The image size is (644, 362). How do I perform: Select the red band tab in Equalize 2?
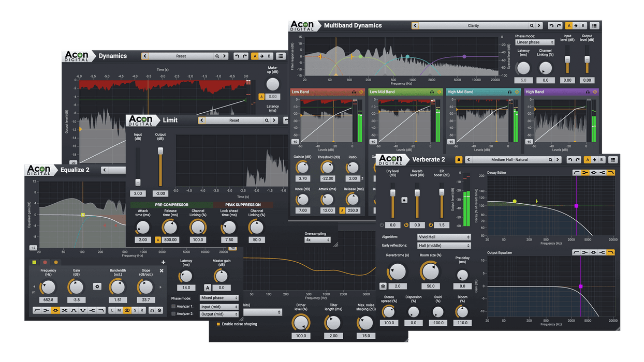coord(45,262)
